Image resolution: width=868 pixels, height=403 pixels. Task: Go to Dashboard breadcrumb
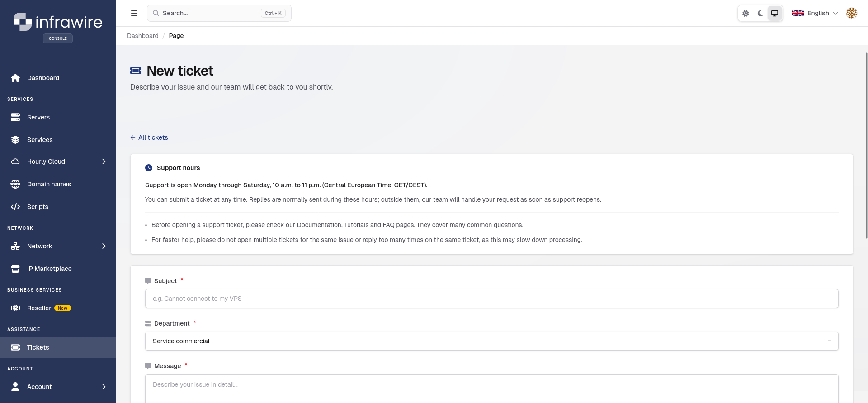pos(143,36)
